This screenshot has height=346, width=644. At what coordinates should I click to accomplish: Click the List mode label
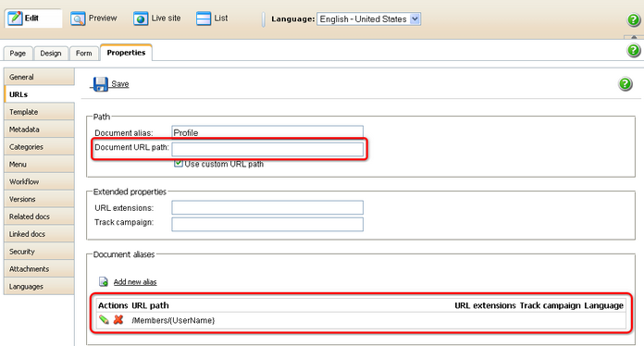221,19
